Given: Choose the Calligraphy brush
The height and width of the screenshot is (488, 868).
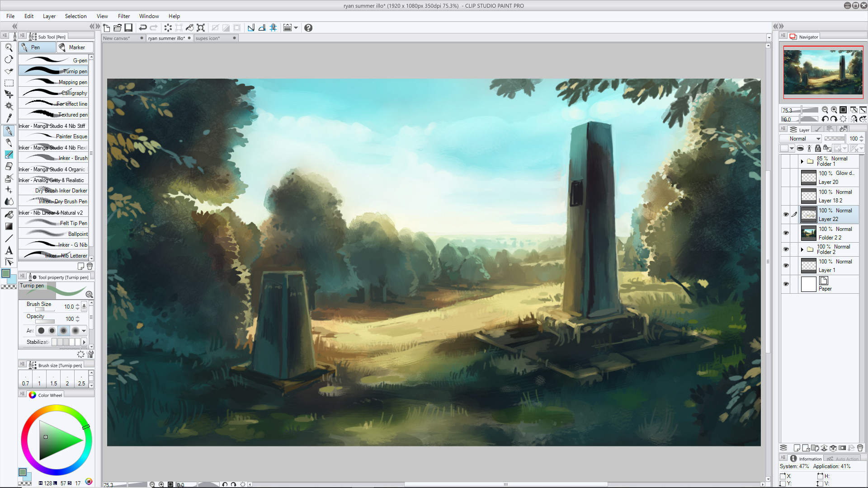Looking at the screenshot, I should pos(53,93).
